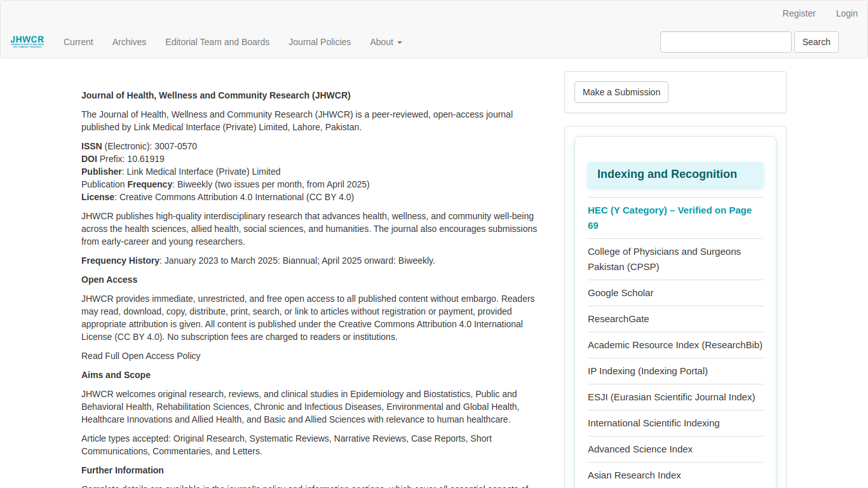Open the JHWCR logo homepage link

pyautogui.click(x=27, y=42)
